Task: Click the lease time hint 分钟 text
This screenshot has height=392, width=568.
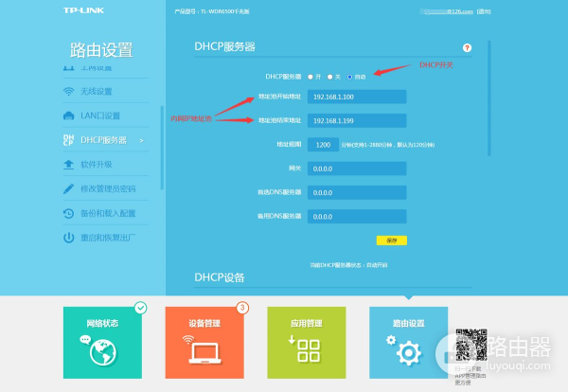Action: coord(387,145)
